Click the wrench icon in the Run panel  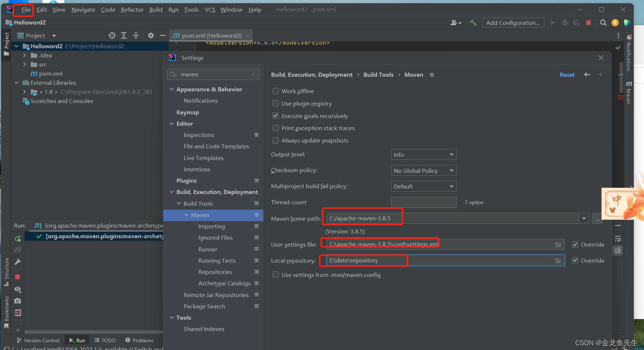coord(17,262)
